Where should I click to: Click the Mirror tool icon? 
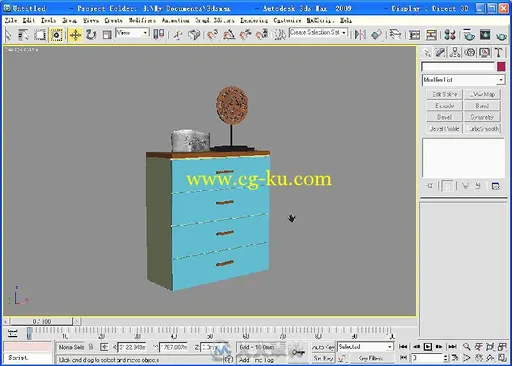point(360,35)
